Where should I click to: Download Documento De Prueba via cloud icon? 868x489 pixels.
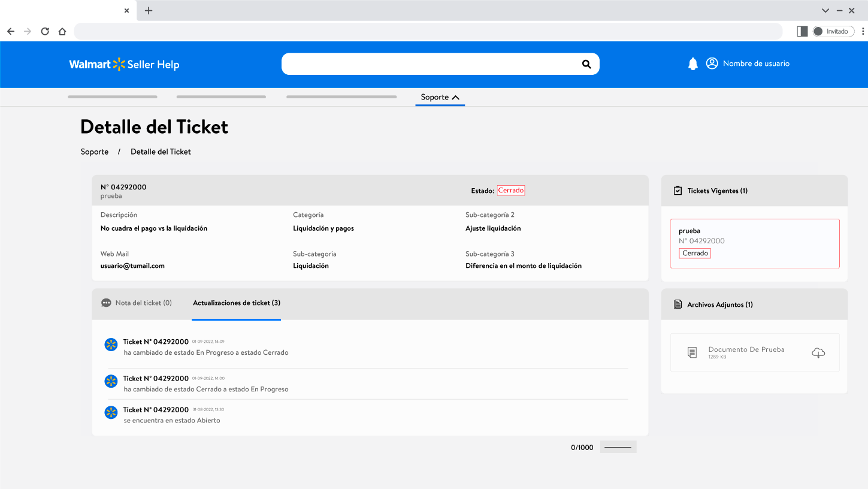pos(818,353)
